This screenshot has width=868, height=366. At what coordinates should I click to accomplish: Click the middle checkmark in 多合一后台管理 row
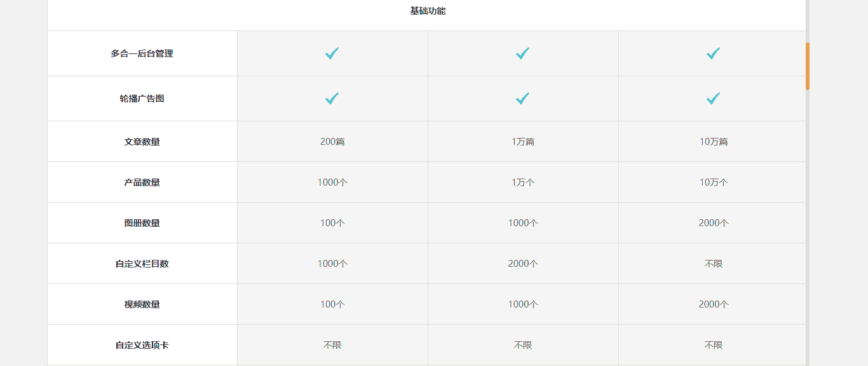[523, 53]
